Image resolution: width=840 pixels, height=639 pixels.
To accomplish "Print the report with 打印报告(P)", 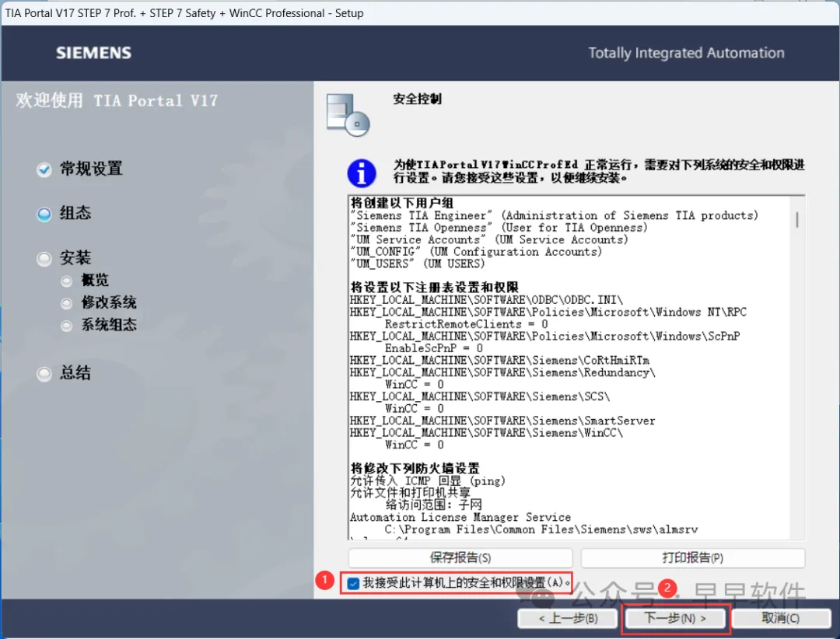I will tap(693, 558).
